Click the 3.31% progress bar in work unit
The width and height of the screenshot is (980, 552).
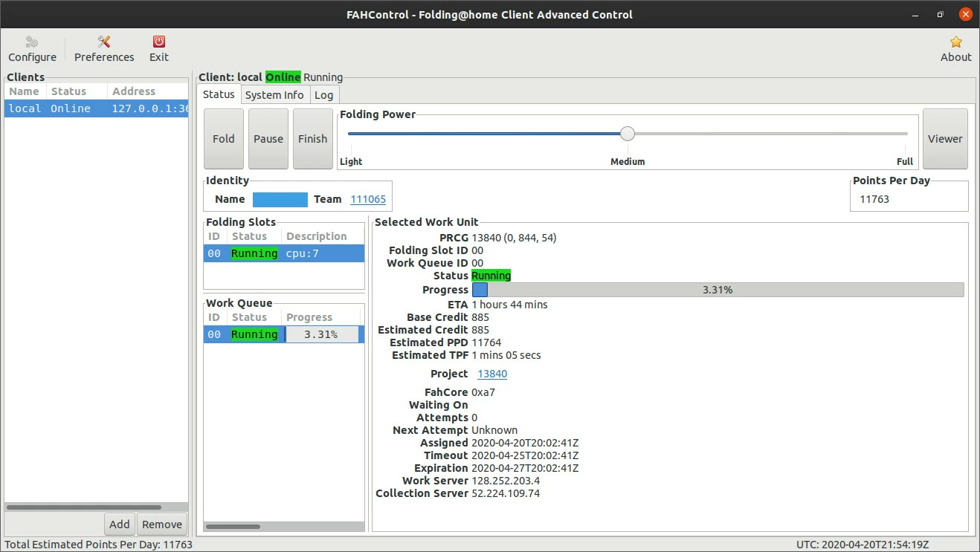click(x=718, y=290)
